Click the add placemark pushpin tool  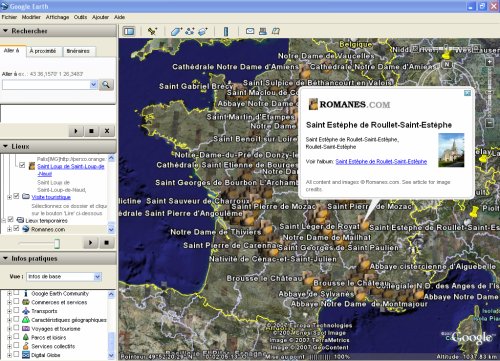coord(152,31)
